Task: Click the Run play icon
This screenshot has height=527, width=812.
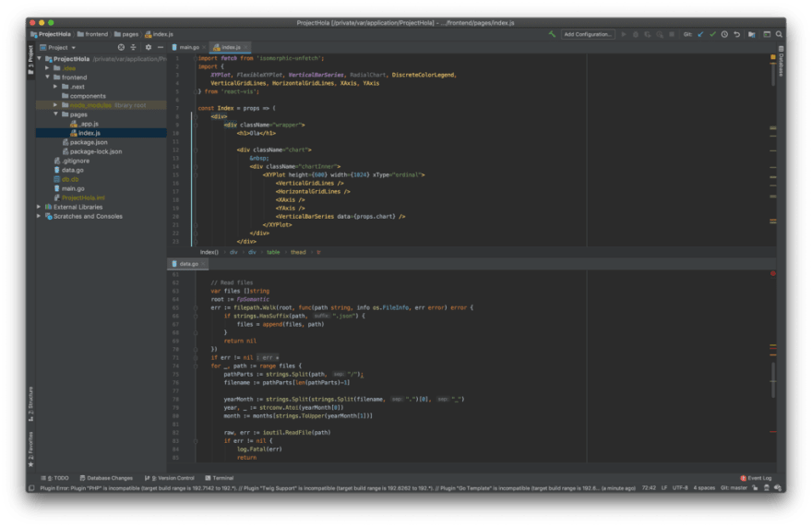Action: click(624, 34)
